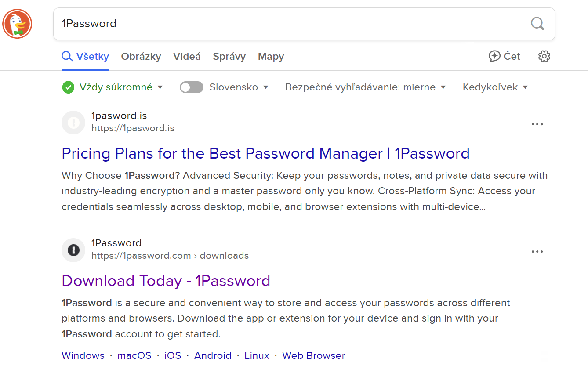Viewport: 588px width, 380px height.
Task: Expand the Kedykoľvek time filter
Action: (495, 87)
